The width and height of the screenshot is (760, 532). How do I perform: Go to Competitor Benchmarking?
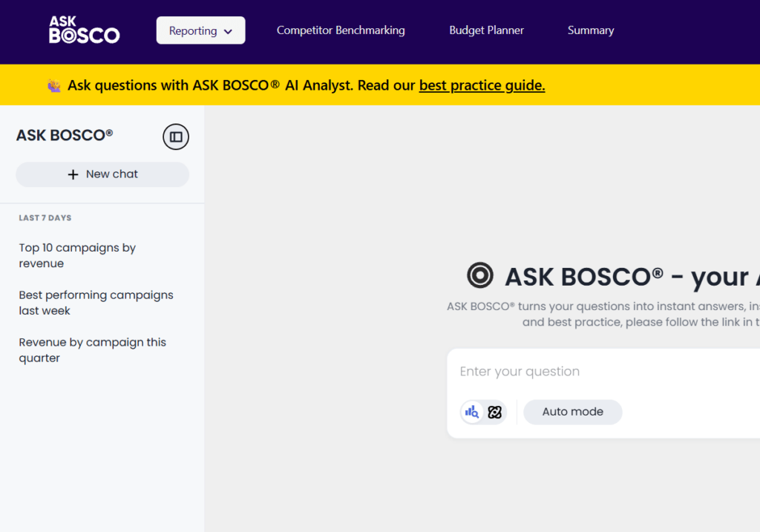341,30
